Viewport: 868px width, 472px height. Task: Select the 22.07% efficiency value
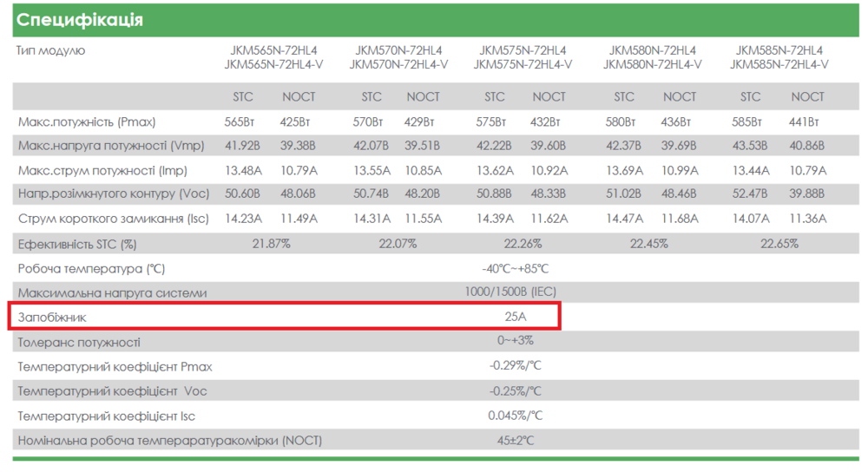pyautogui.click(x=398, y=244)
